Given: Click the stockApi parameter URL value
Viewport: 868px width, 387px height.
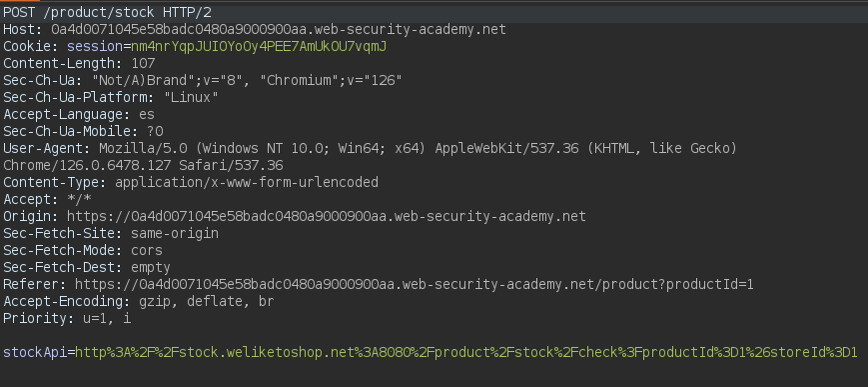Looking at the screenshot, I should point(466,352).
